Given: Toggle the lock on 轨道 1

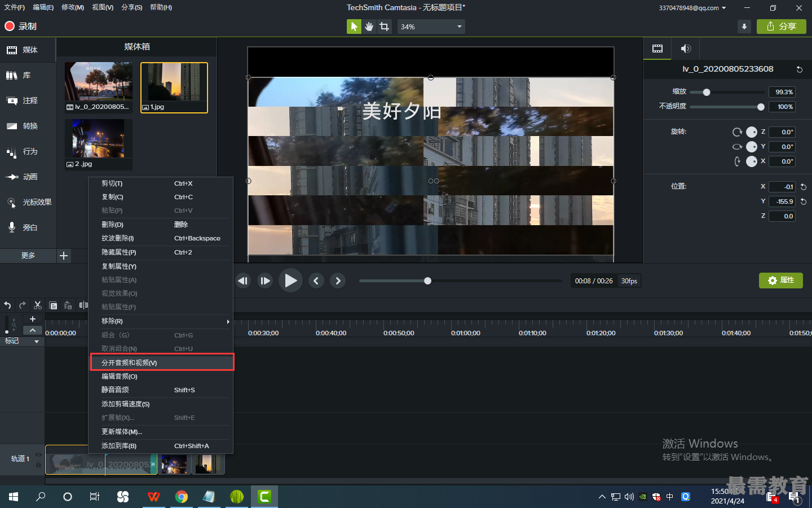Looking at the screenshot, I should [x=38, y=465].
